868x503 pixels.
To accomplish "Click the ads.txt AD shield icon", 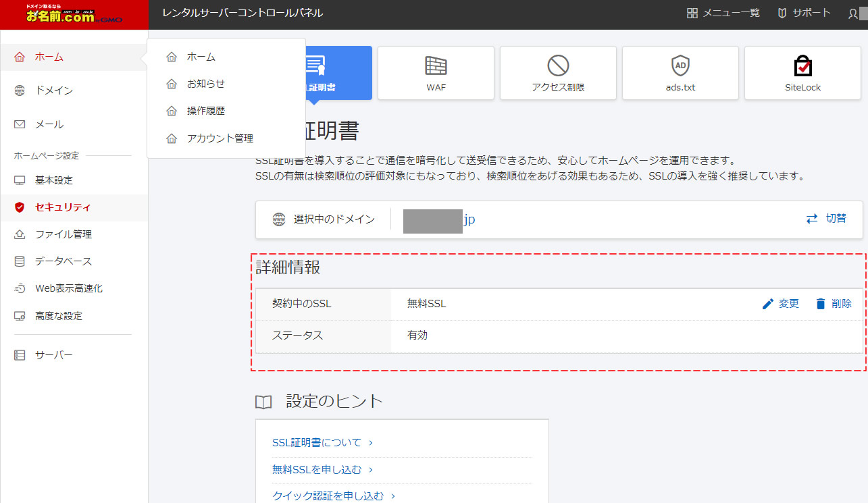I will tap(680, 65).
